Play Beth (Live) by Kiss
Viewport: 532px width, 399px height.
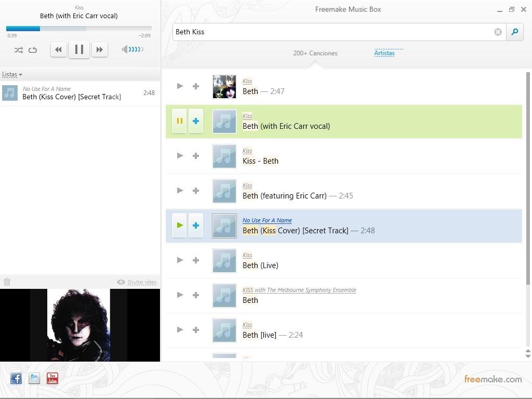click(180, 260)
